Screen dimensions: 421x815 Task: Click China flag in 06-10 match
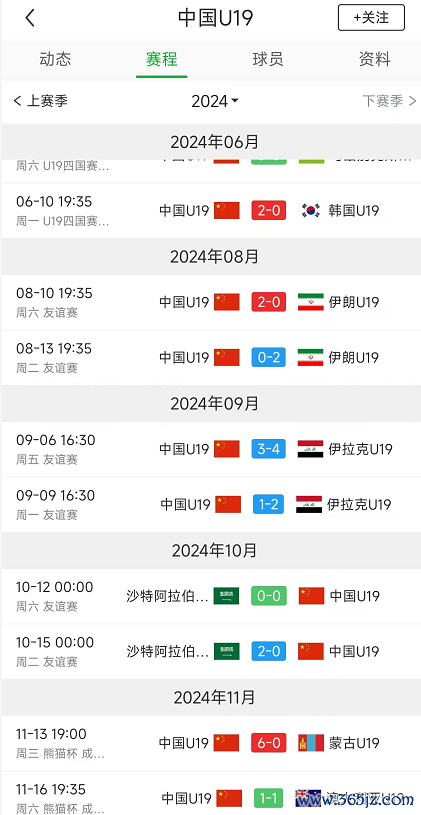[227, 211]
